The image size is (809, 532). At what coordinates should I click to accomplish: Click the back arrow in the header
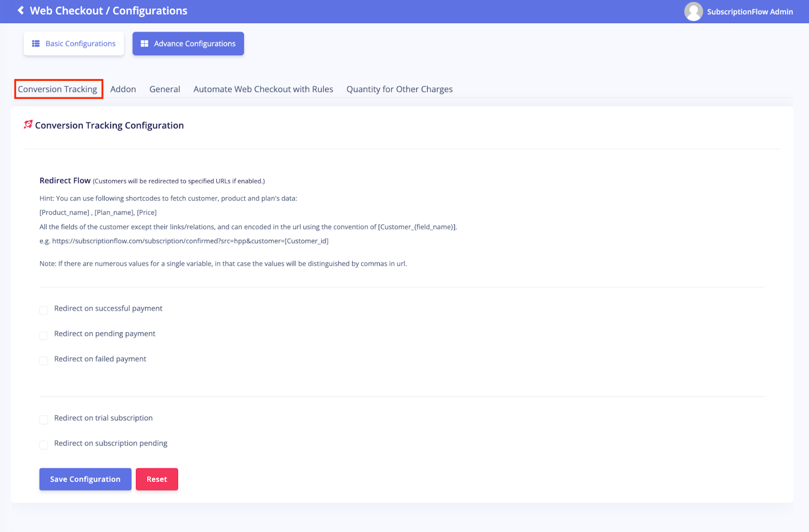tap(20, 10)
